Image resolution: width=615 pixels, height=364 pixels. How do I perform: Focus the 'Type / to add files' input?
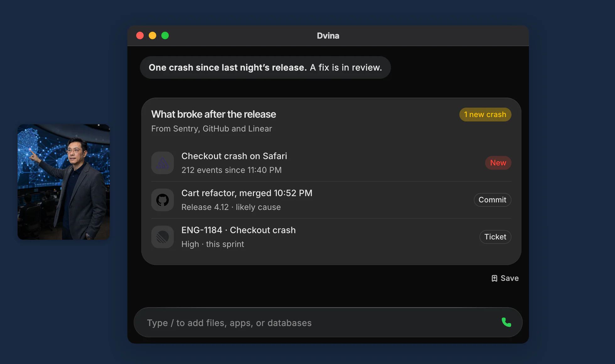click(328, 322)
